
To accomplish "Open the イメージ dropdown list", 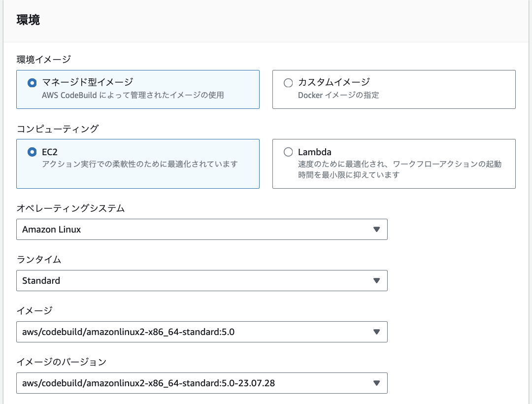I will pos(202,332).
